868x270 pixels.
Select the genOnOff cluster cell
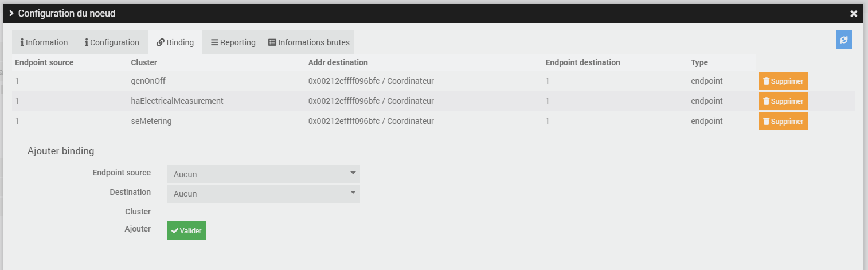click(148, 81)
